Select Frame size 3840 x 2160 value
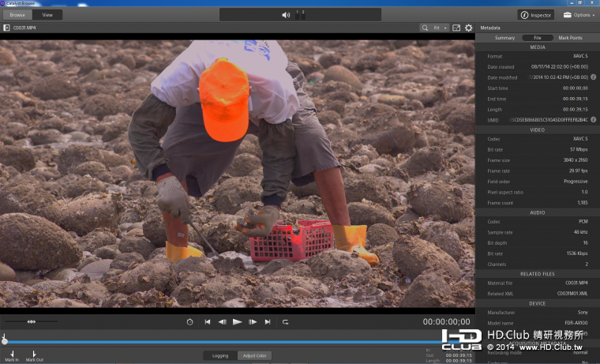 click(x=576, y=160)
